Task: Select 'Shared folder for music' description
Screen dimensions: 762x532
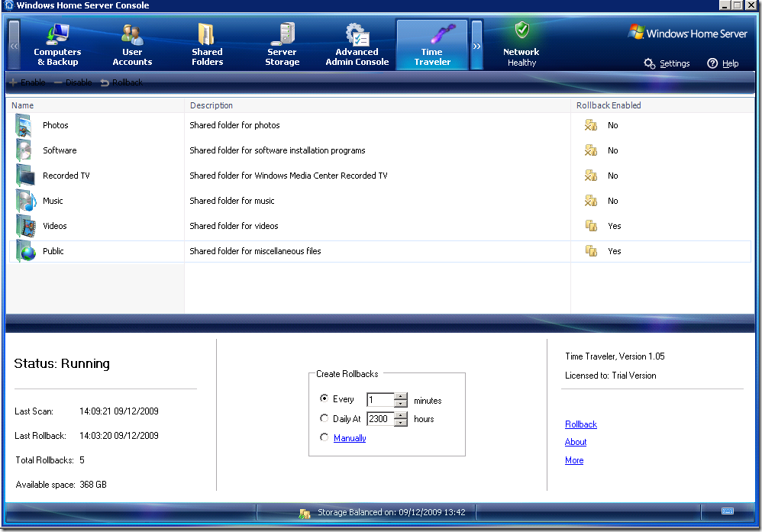Action: coord(232,202)
